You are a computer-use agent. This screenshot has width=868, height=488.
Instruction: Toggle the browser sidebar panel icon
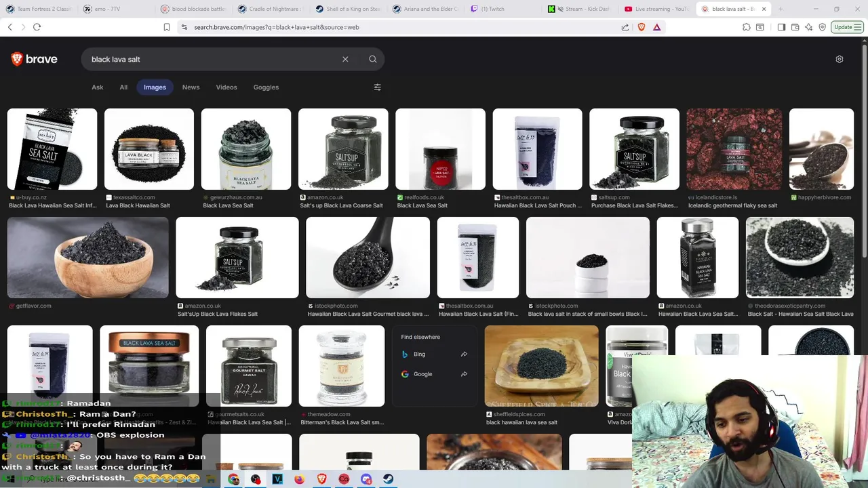(781, 27)
